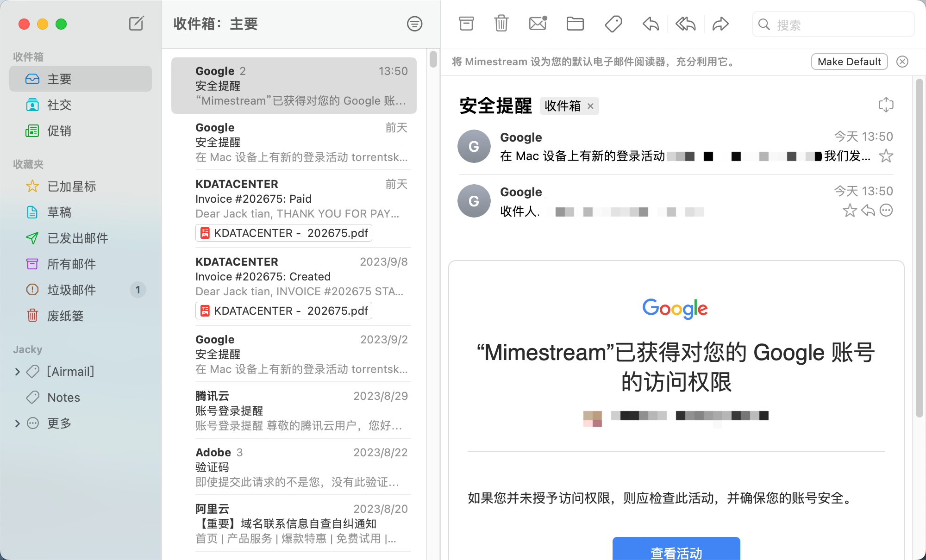Image resolution: width=926 pixels, height=560 pixels.
Task: Open the 废纸篓 trash folder
Action: coord(81,316)
